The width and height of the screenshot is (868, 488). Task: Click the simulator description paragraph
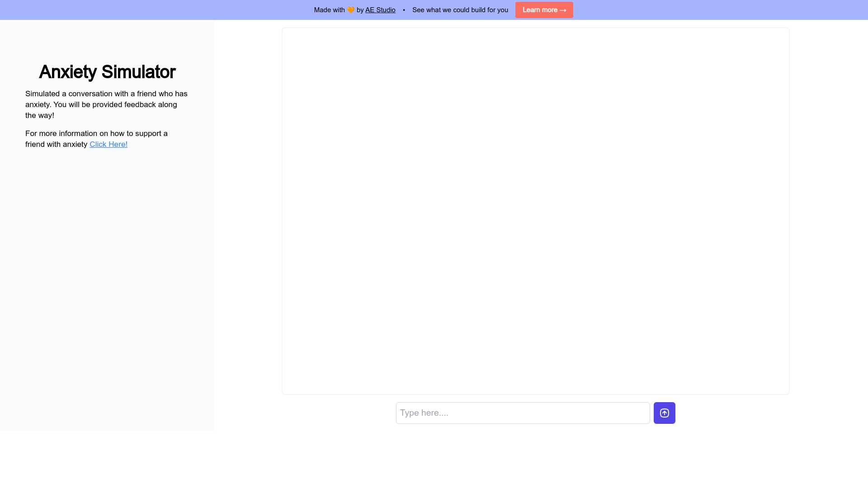click(x=106, y=104)
